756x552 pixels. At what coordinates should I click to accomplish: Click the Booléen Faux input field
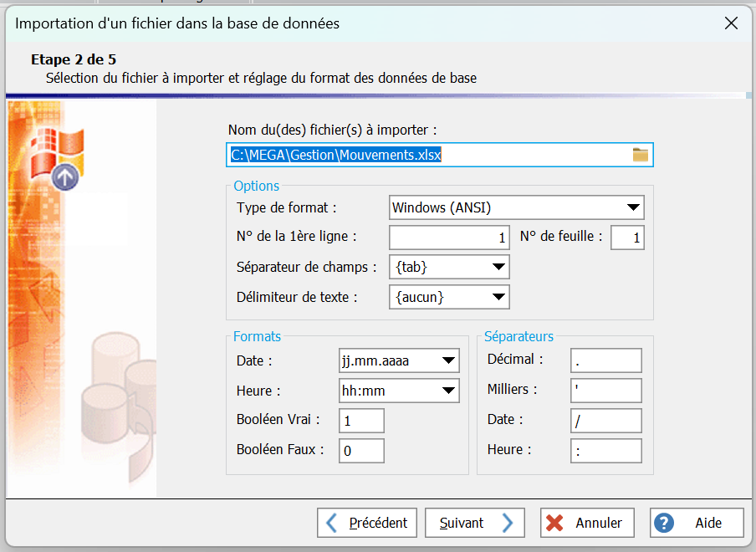pyautogui.click(x=361, y=451)
